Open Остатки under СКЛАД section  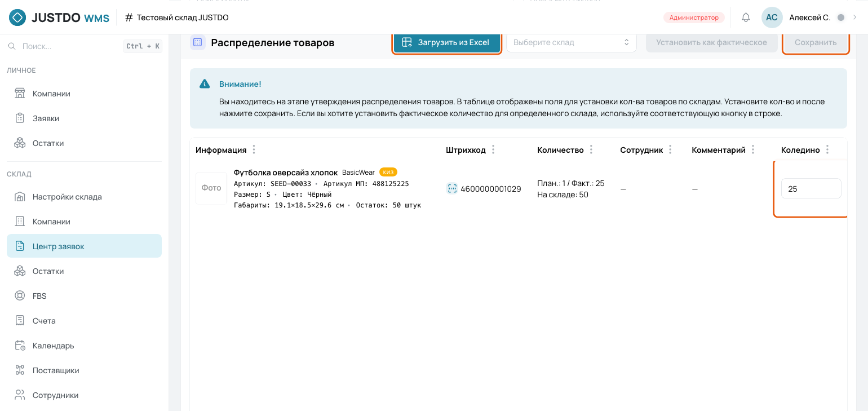coord(84,271)
